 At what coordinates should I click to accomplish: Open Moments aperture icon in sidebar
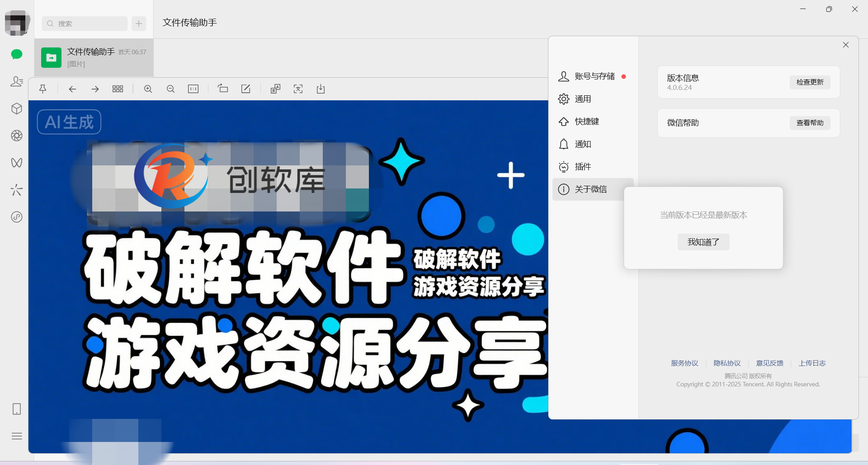coord(17,136)
